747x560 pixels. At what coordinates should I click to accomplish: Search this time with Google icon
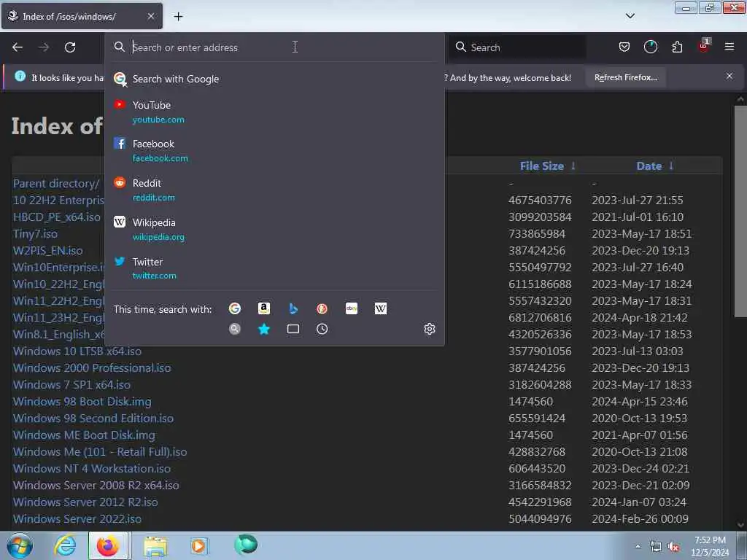pos(235,309)
